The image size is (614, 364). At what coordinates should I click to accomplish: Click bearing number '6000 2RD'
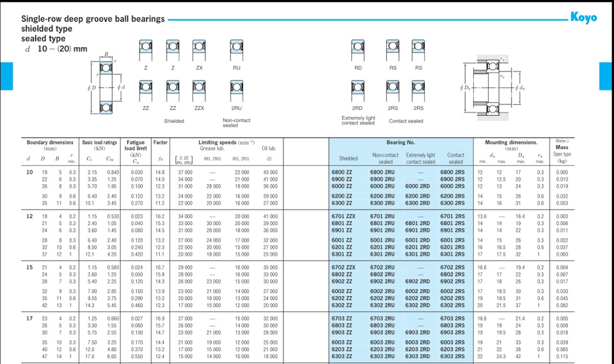[x=418, y=187]
